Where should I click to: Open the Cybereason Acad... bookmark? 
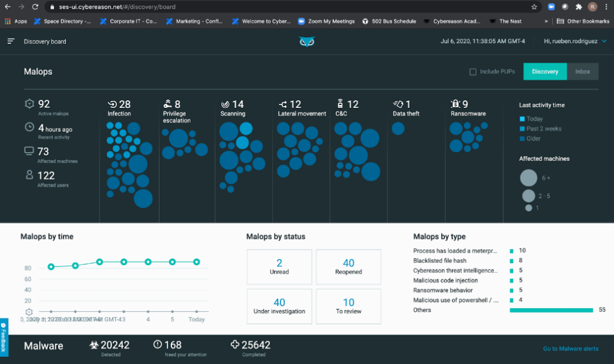[452, 21]
